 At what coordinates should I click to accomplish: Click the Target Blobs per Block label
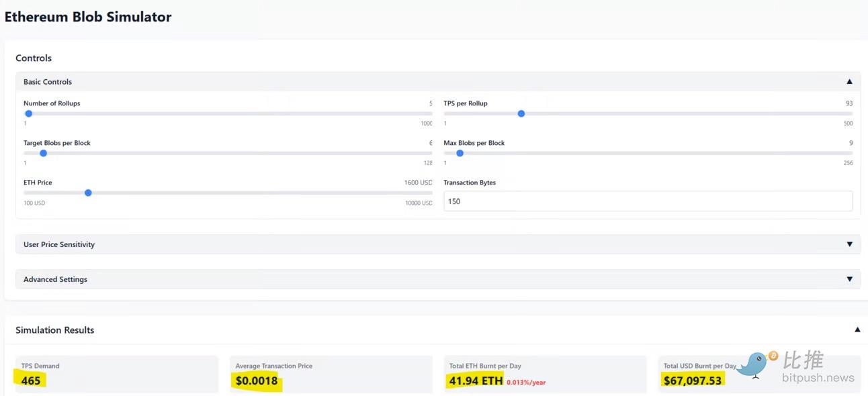tap(57, 143)
